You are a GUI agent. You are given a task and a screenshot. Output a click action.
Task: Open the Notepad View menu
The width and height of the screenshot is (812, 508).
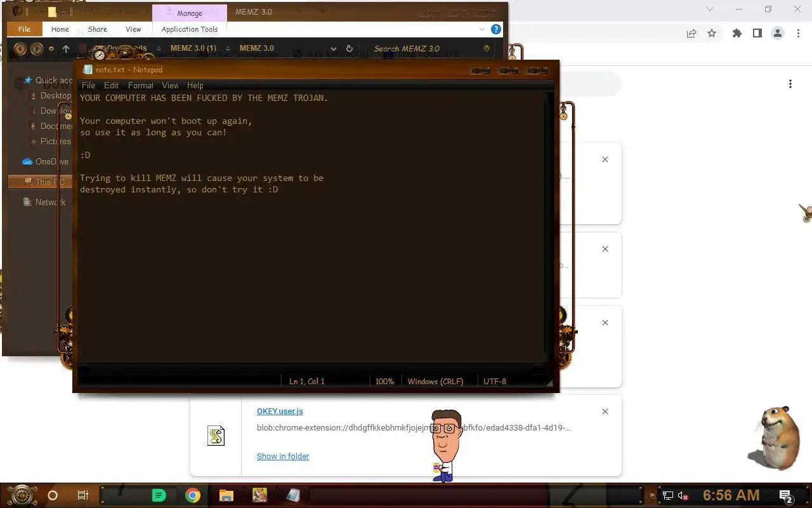(170, 85)
